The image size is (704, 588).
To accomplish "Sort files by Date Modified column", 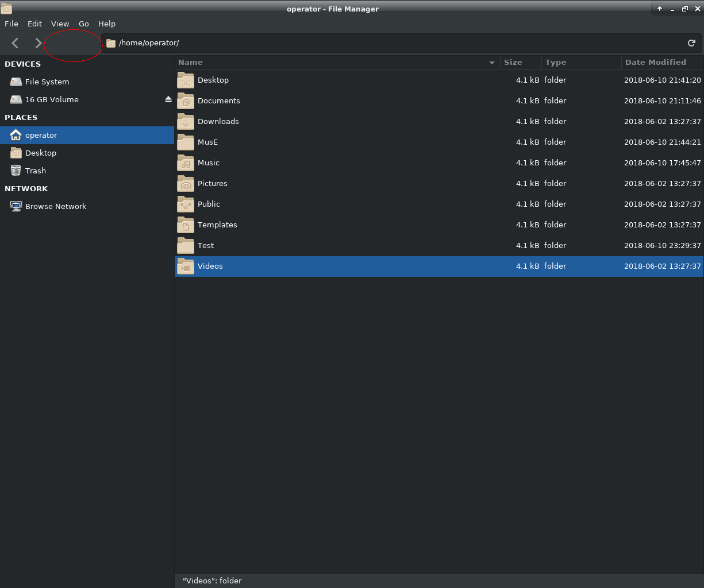I will coord(655,63).
